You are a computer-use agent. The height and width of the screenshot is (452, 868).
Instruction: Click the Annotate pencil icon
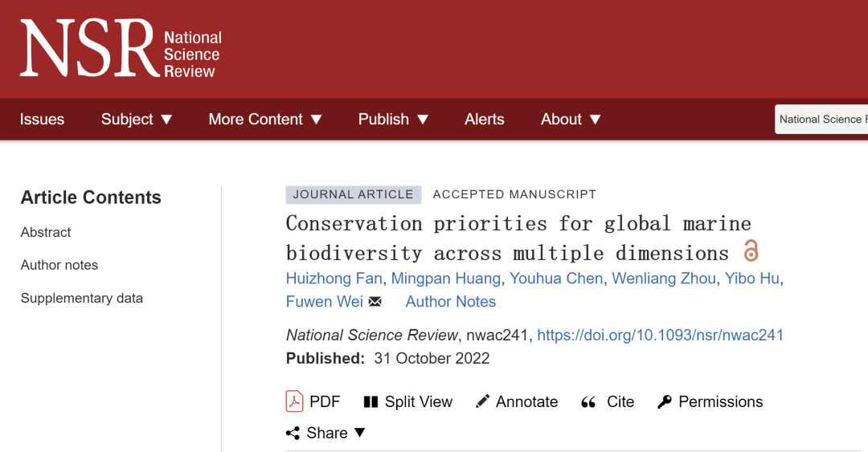[x=482, y=401]
